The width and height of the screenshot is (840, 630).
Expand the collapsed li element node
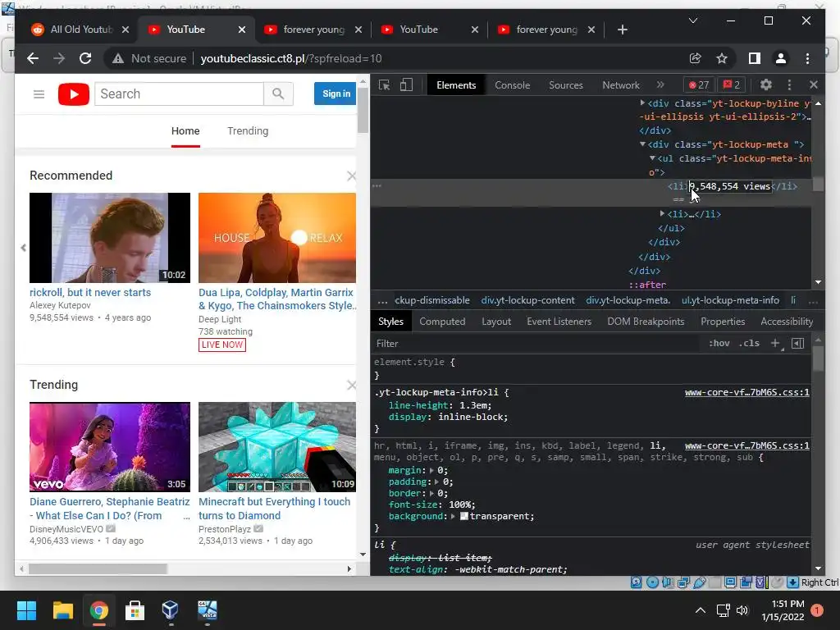(662, 214)
